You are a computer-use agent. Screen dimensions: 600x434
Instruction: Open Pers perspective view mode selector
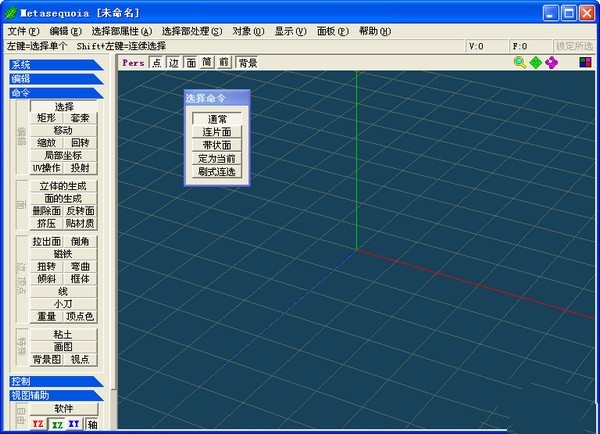click(x=133, y=62)
